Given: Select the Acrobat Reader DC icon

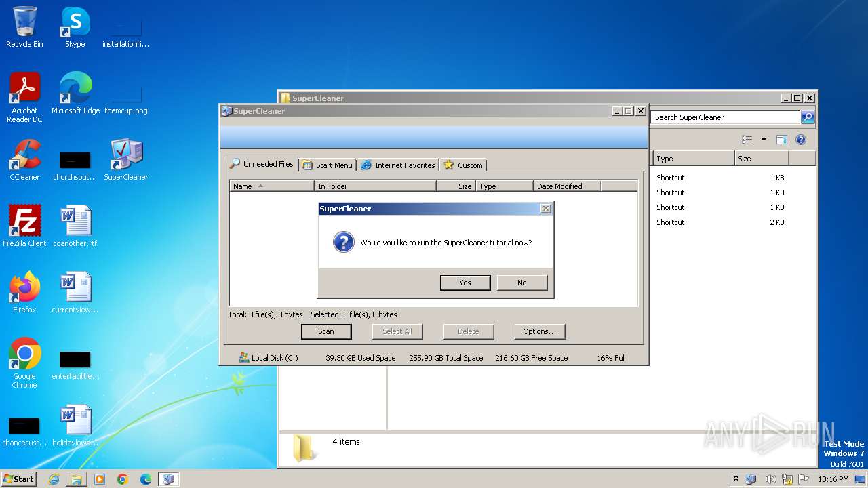Looking at the screenshot, I should pos(24,98).
